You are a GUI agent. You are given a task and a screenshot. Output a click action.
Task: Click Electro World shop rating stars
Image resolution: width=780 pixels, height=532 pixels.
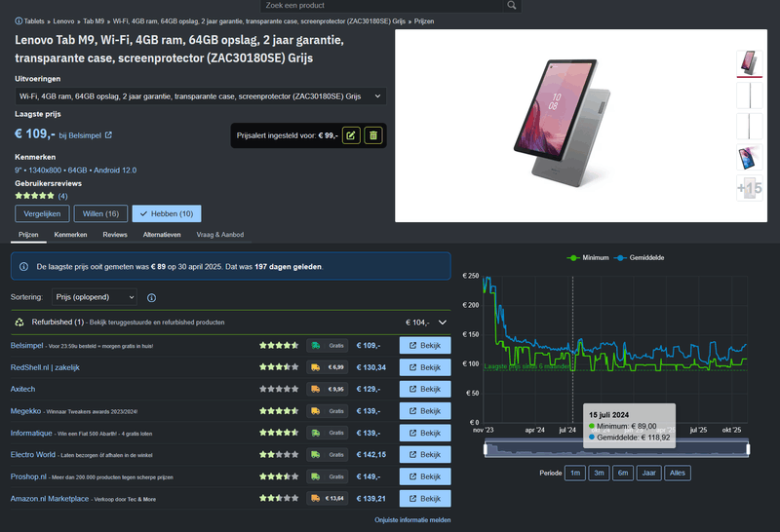(279, 454)
